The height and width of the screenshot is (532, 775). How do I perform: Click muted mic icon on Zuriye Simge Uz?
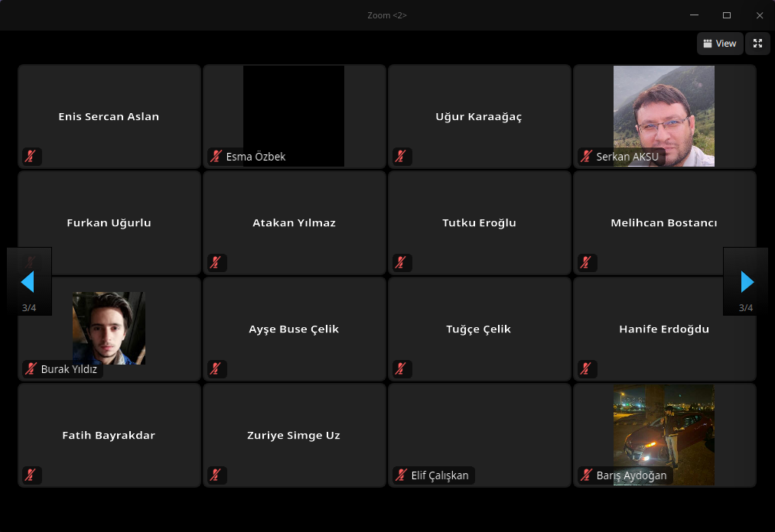click(216, 475)
